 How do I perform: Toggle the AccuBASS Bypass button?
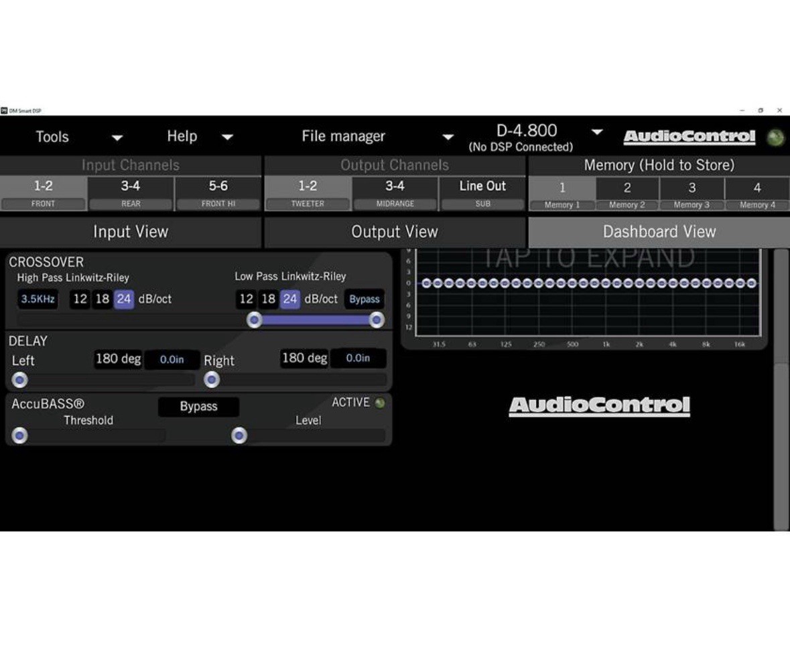pos(198,407)
